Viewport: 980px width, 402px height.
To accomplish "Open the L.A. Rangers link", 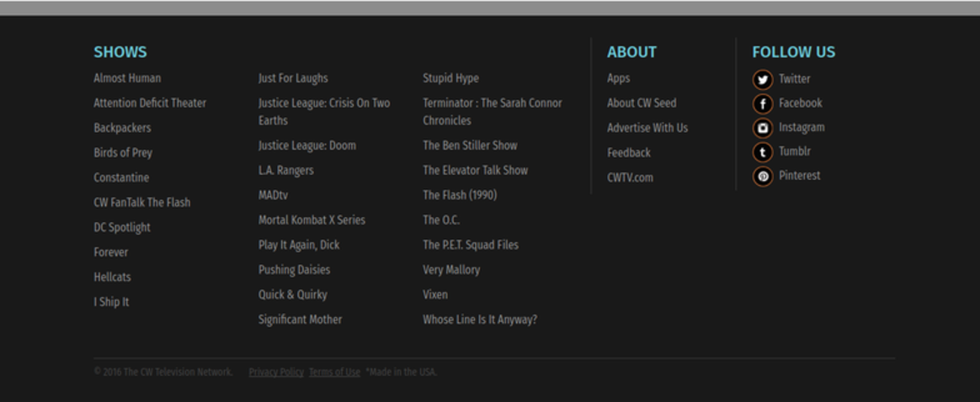I will [286, 171].
